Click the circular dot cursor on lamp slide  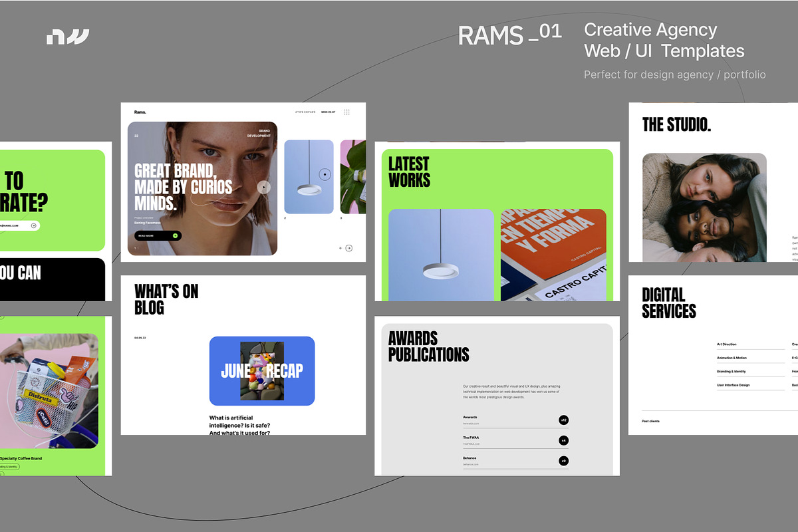click(325, 175)
